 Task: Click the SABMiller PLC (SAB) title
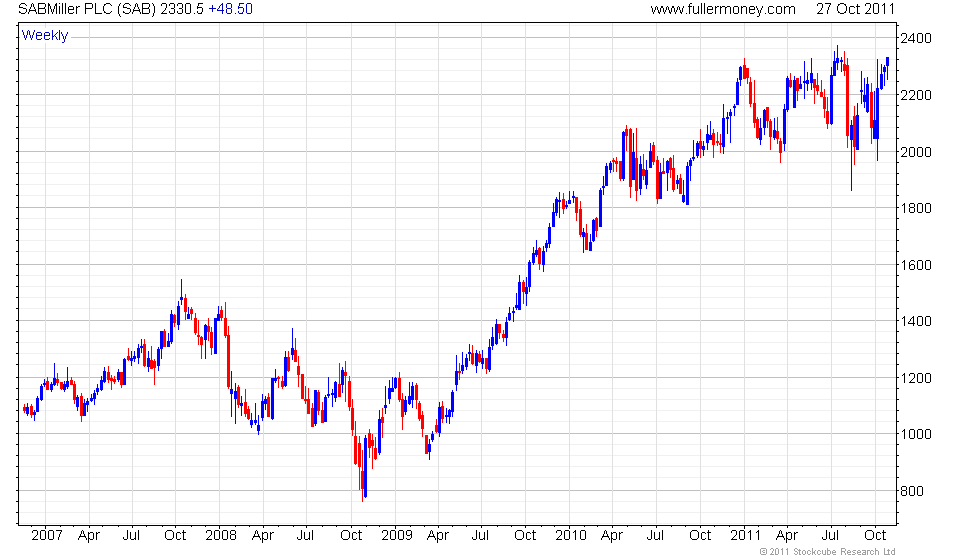[87, 9]
